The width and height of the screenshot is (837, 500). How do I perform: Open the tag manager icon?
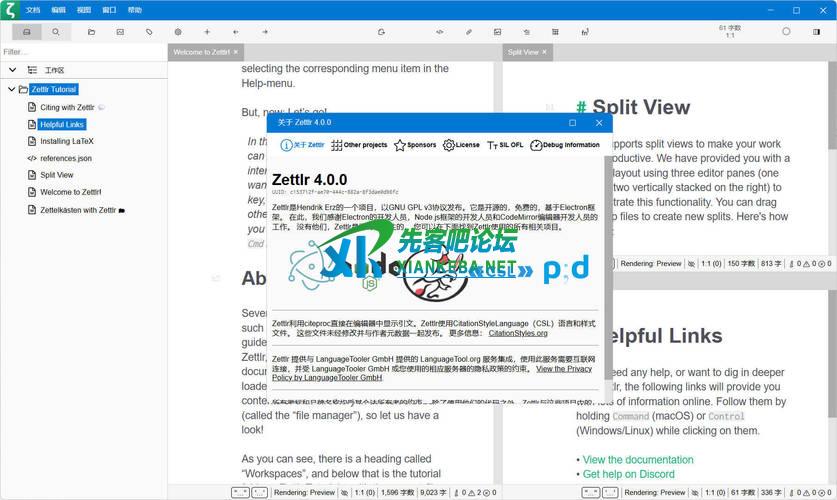click(149, 32)
